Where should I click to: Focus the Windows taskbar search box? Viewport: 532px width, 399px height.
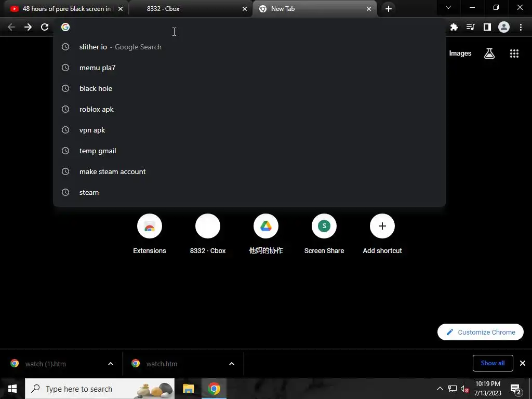click(x=100, y=389)
